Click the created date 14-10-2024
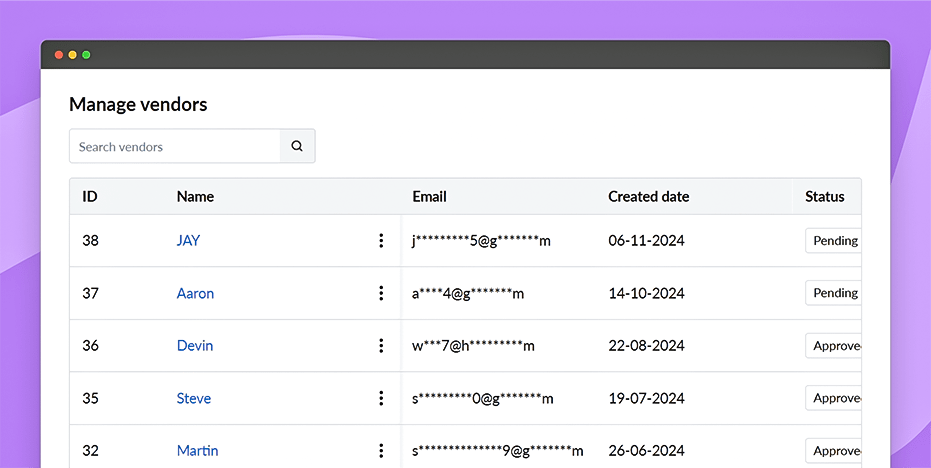The height and width of the screenshot is (468, 931). 647,293
